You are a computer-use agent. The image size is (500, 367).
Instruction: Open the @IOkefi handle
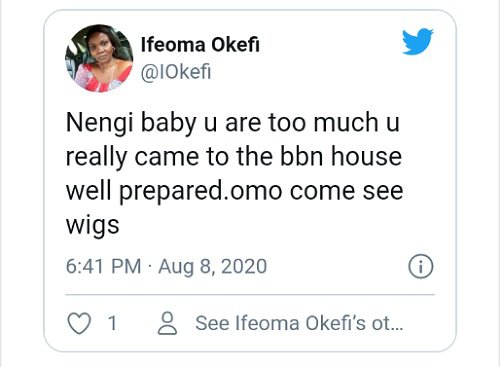176,72
